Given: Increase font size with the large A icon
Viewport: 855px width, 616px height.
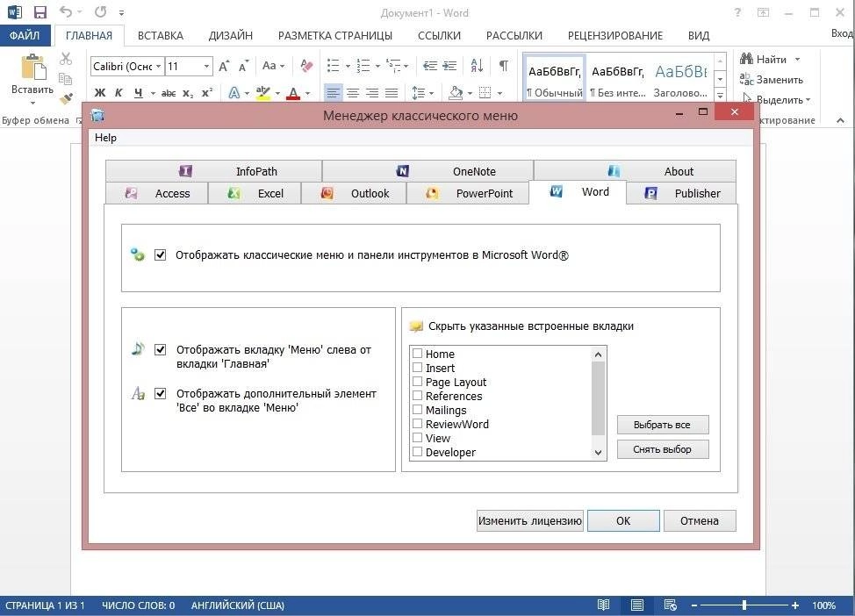Looking at the screenshot, I should pyautogui.click(x=224, y=66).
